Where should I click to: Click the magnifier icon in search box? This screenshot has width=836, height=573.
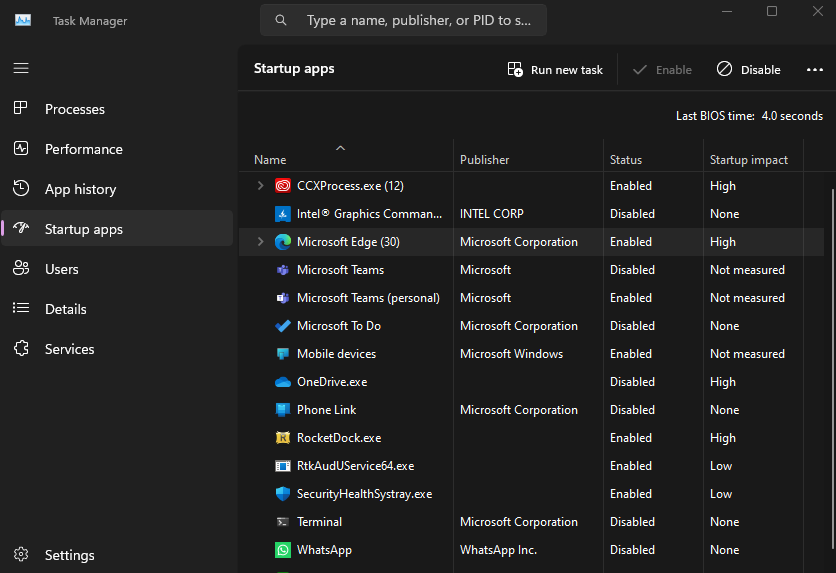coord(280,20)
